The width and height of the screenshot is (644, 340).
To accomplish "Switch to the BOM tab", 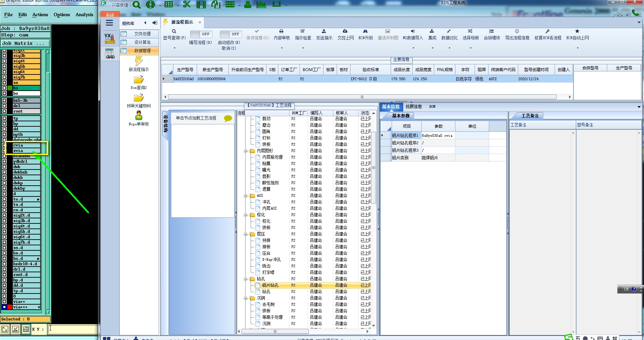I will pyautogui.click(x=432, y=106).
